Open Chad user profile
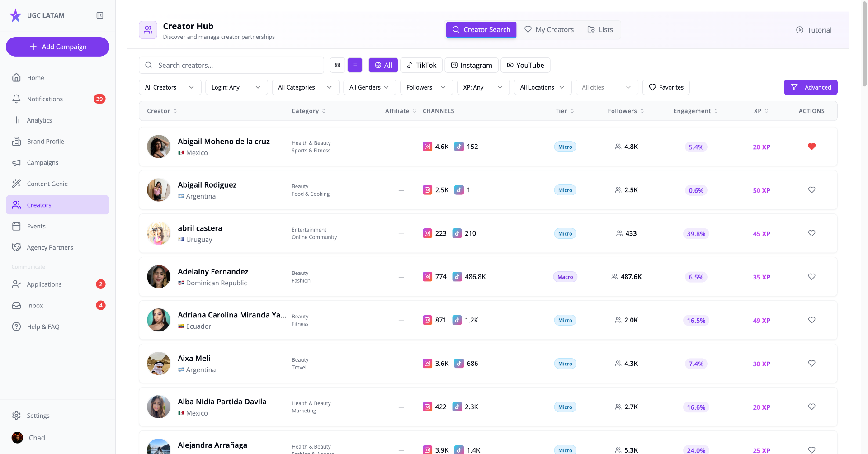 tap(57, 438)
